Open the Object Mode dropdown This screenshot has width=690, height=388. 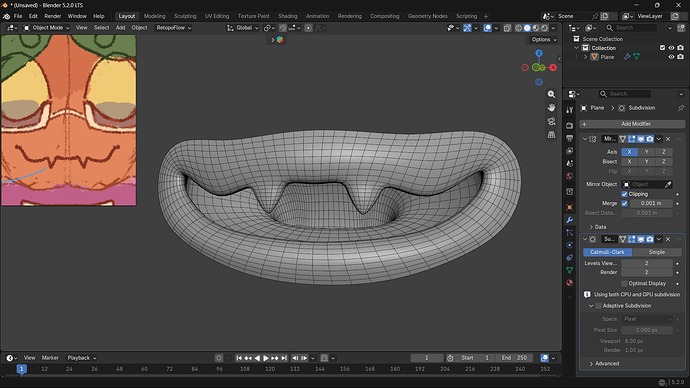(x=46, y=28)
